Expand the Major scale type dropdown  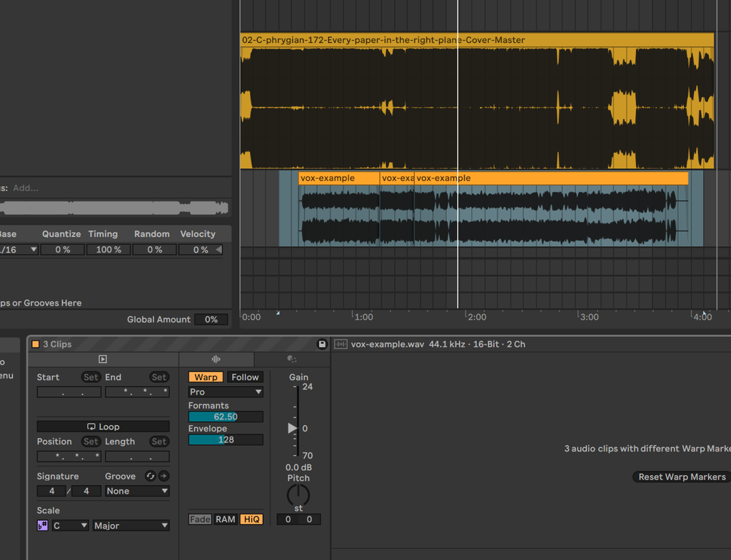click(131, 526)
